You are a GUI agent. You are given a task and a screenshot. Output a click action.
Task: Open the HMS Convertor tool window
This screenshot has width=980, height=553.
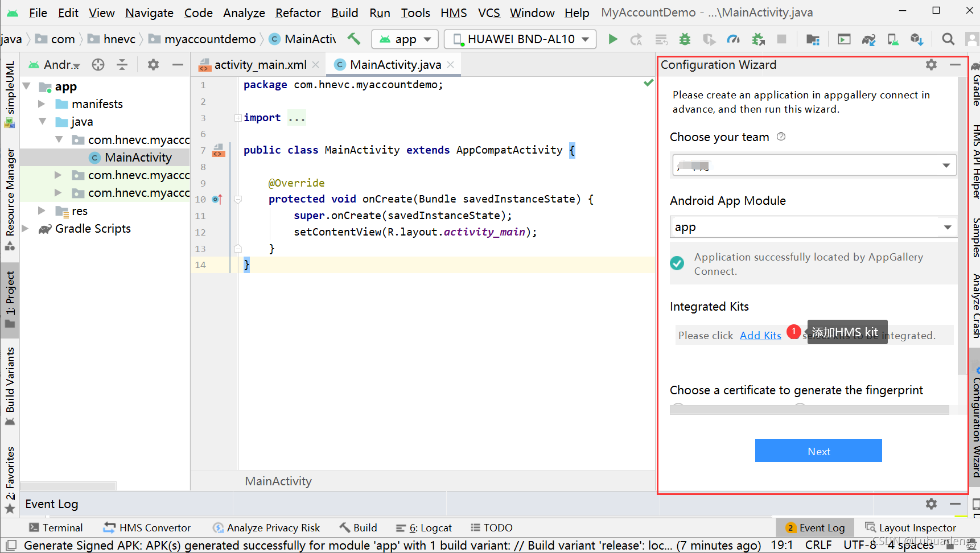tap(147, 528)
